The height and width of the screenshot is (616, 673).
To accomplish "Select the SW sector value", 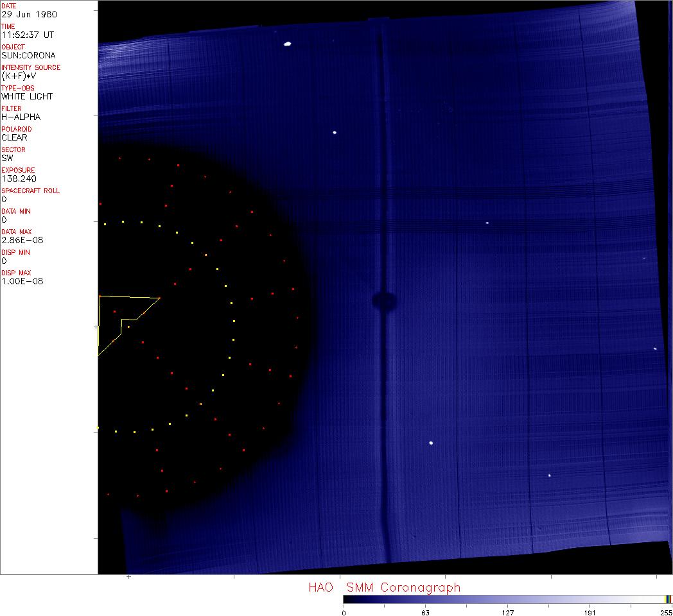I will pyautogui.click(x=7, y=158).
